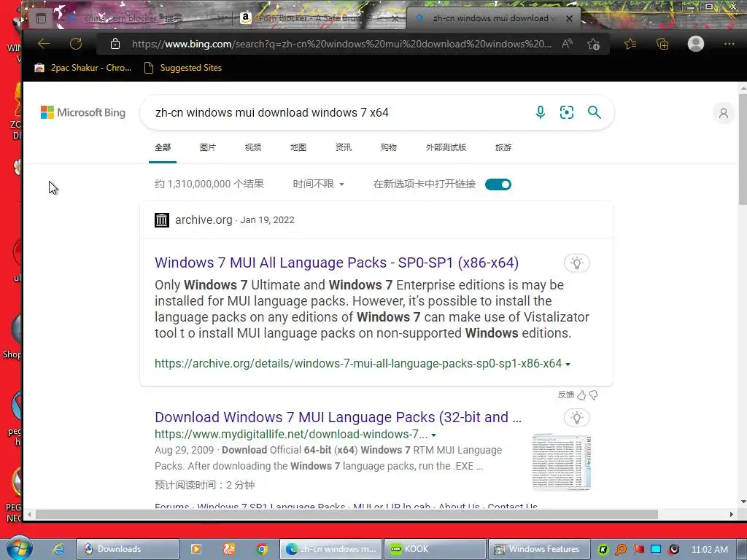Viewport: 747px width, 560px height.
Task: Click the 约 1,310,000,000 个结果 count text
Action: point(209,184)
